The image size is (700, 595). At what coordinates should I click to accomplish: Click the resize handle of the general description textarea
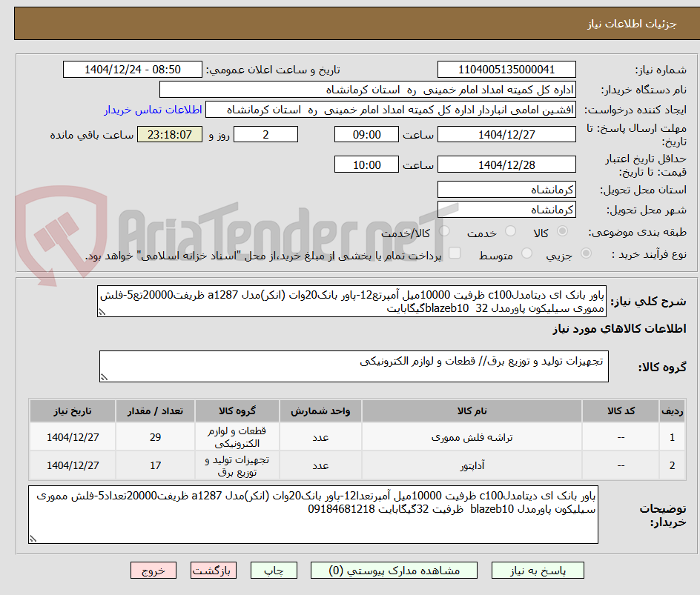click(x=102, y=313)
